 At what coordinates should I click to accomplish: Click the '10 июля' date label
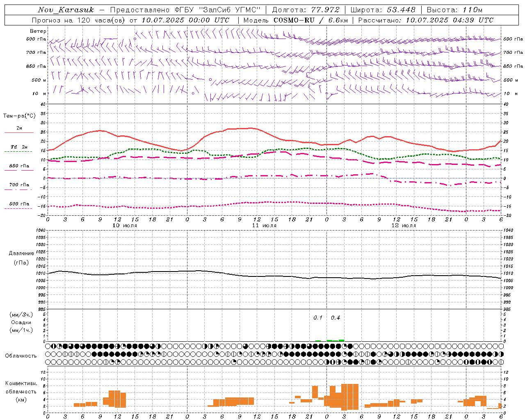tap(125, 226)
